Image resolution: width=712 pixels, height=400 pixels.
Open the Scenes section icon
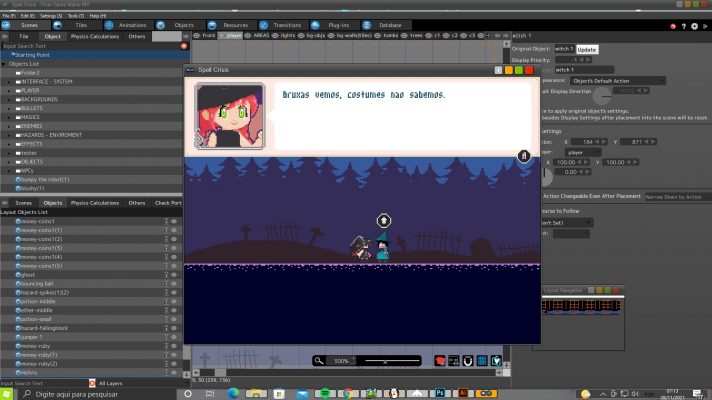pos(6,25)
